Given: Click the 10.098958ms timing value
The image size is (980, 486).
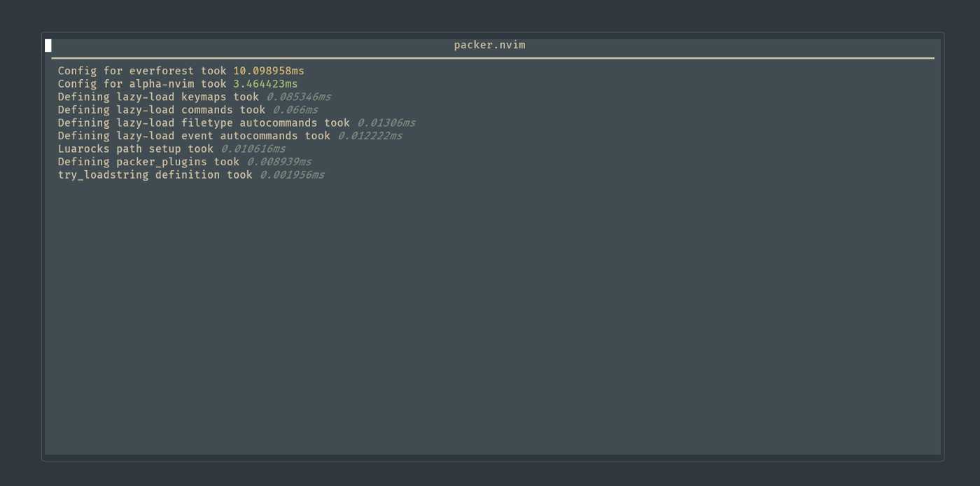Looking at the screenshot, I should (x=269, y=71).
